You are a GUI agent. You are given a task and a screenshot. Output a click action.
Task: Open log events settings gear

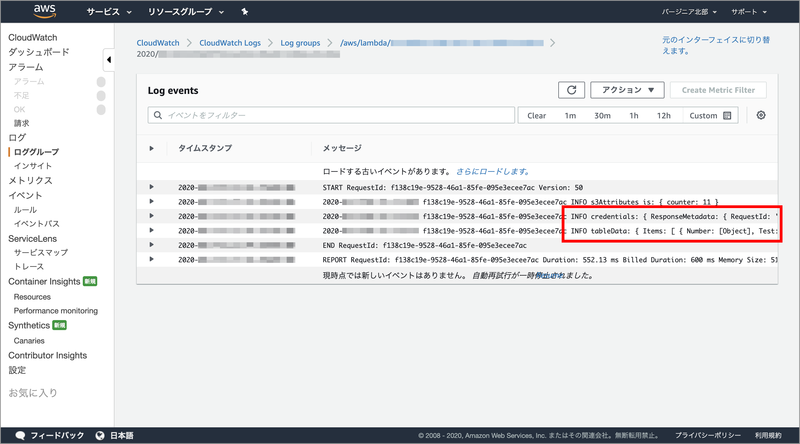click(x=761, y=115)
